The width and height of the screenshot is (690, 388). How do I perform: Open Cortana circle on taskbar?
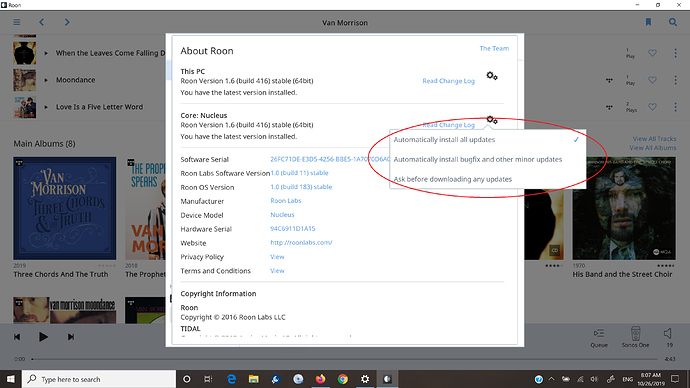pyautogui.click(x=187, y=379)
